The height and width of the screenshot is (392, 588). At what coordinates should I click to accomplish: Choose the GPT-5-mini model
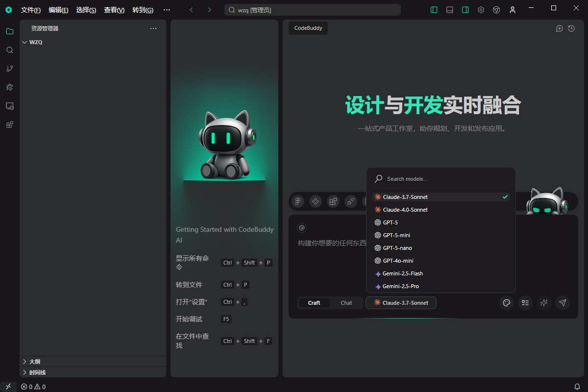point(441,235)
